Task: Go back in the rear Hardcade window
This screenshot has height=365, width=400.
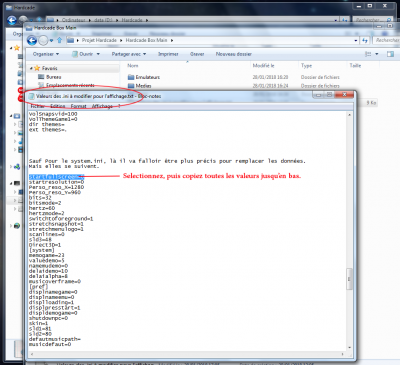Action: pyautogui.click(x=12, y=21)
